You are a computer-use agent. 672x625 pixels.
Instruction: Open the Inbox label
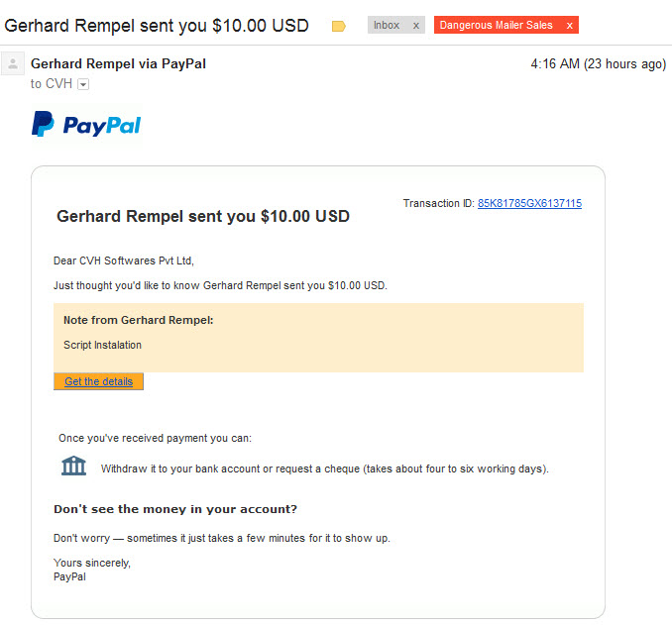[387, 26]
